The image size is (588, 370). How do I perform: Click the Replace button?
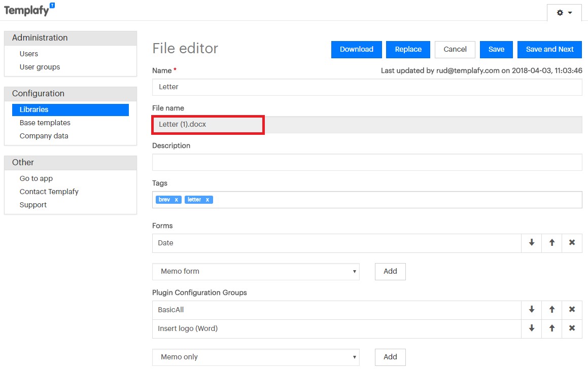coord(408,50)
